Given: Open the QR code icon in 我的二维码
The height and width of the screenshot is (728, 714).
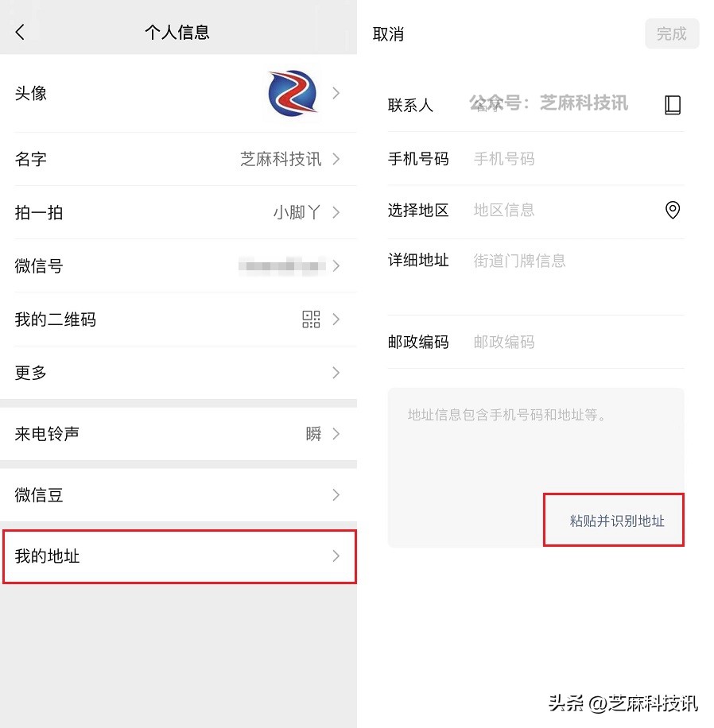Looking at the screenshot, I should [x=311, y=319].
